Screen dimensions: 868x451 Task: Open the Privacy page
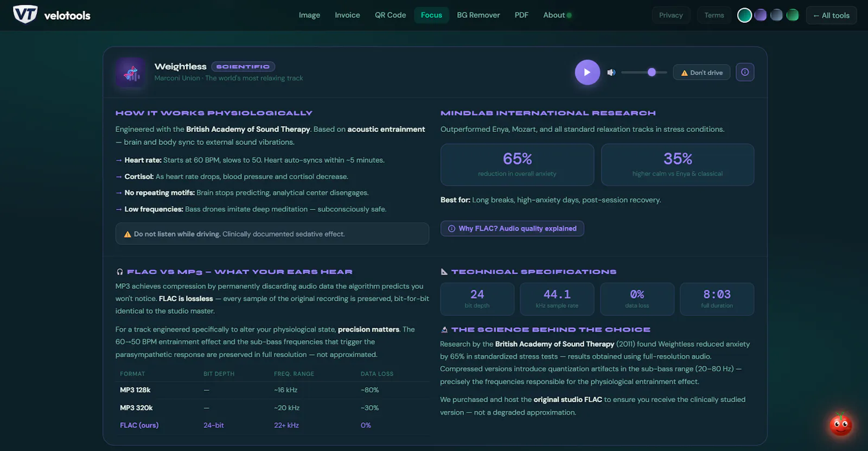tap(671, 15)
